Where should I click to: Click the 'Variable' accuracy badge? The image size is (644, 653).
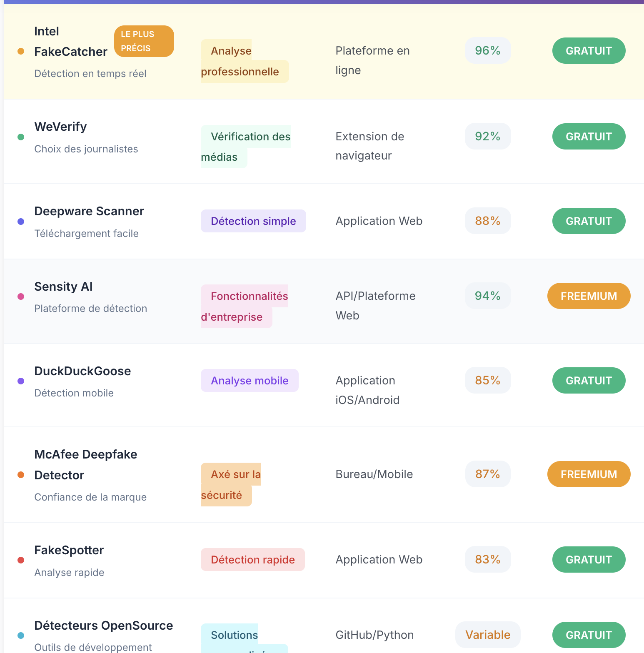coord(487,635)
